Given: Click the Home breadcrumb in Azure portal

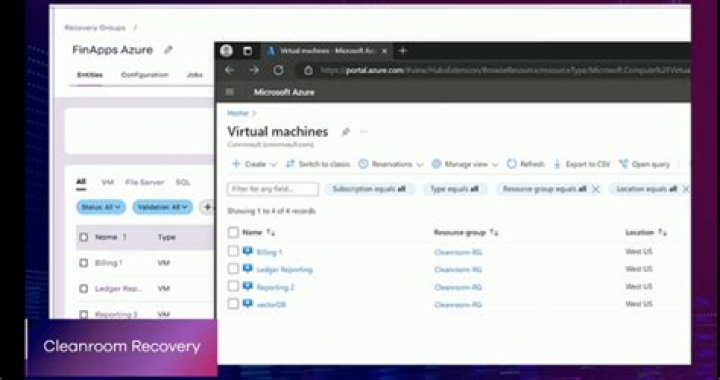Looking at the screenshot, I should tap(237, 113).
